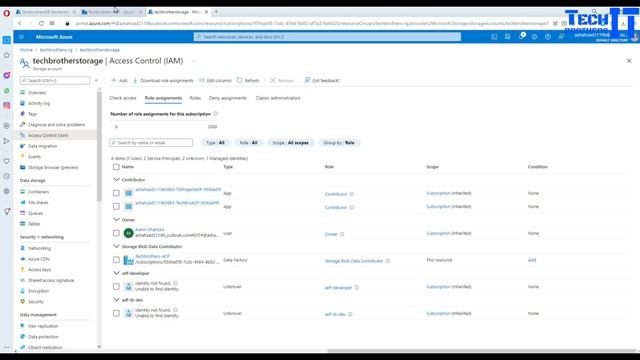Collapse the adf-developer group
The width and height of the screenshot is (640, 360).
click(116, 273)
